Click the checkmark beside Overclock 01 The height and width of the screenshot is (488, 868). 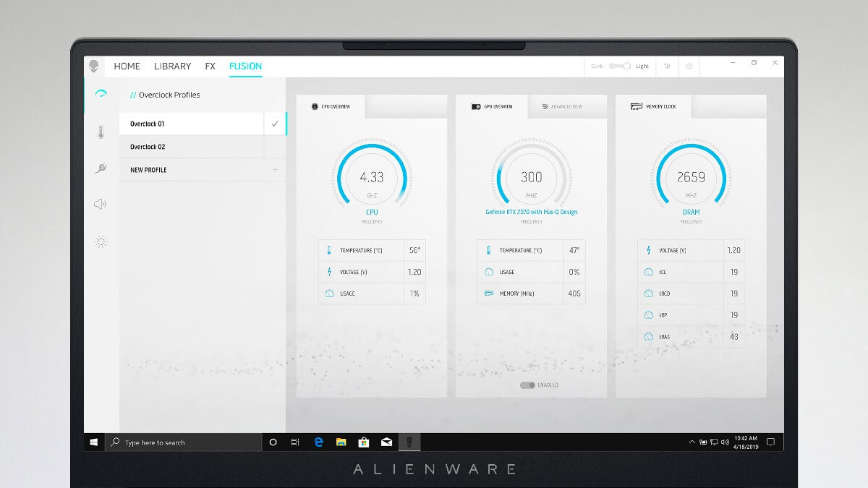275,124
